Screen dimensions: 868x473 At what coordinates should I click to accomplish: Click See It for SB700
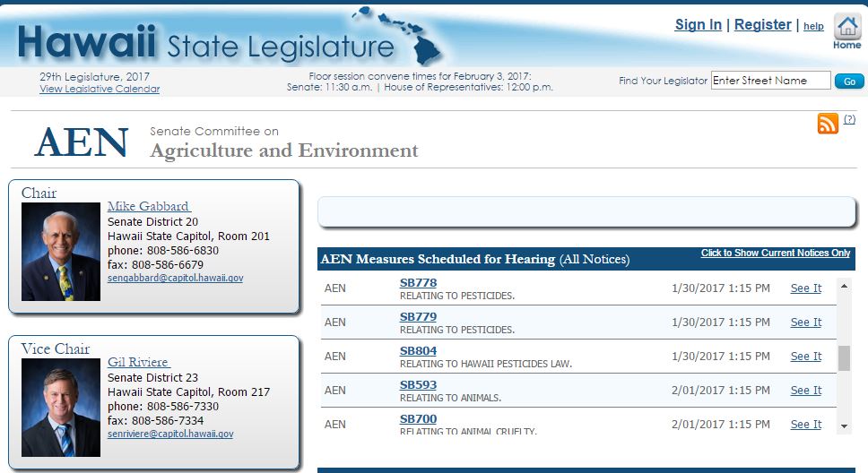click(x=805, y=425)
